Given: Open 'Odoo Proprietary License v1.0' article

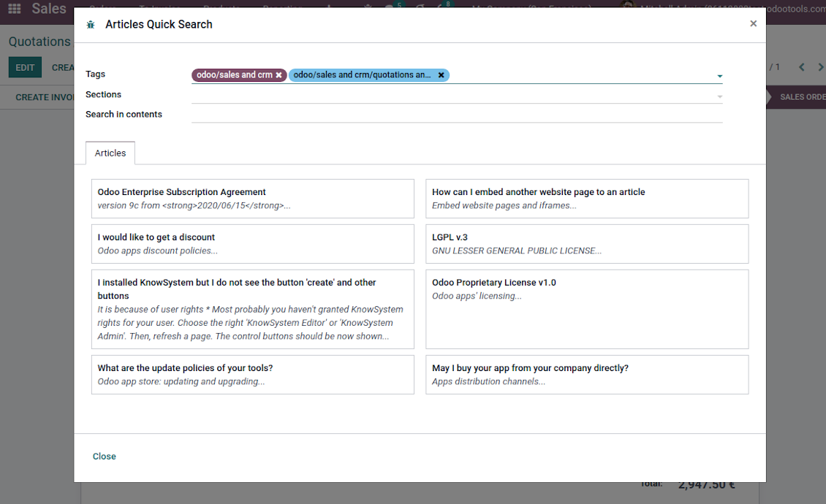Looking at the screenshot, I should (x=587, y=309).
